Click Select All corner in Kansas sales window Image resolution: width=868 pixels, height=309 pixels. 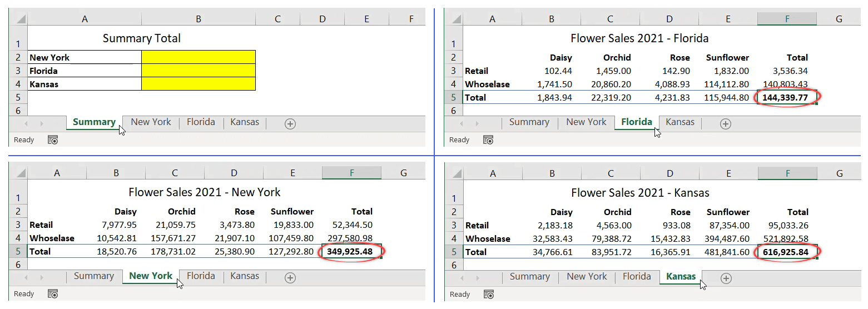click(x=454, y=174)
